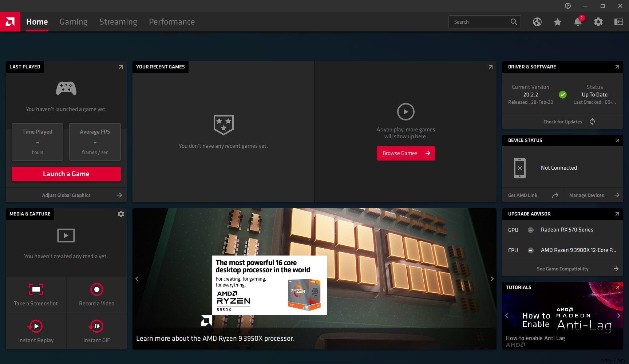
Task: Take a Screenshot
Action: pyautogui.click(x=36, y=295)
